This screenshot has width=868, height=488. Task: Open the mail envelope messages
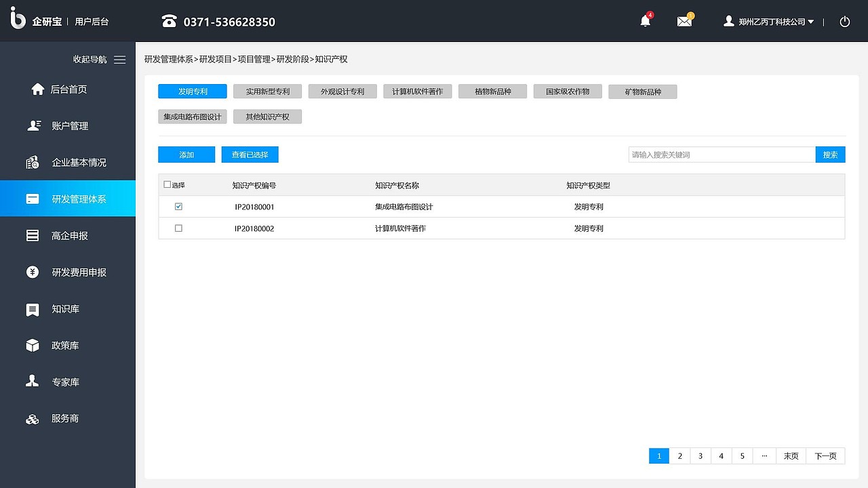click(684, 21)
